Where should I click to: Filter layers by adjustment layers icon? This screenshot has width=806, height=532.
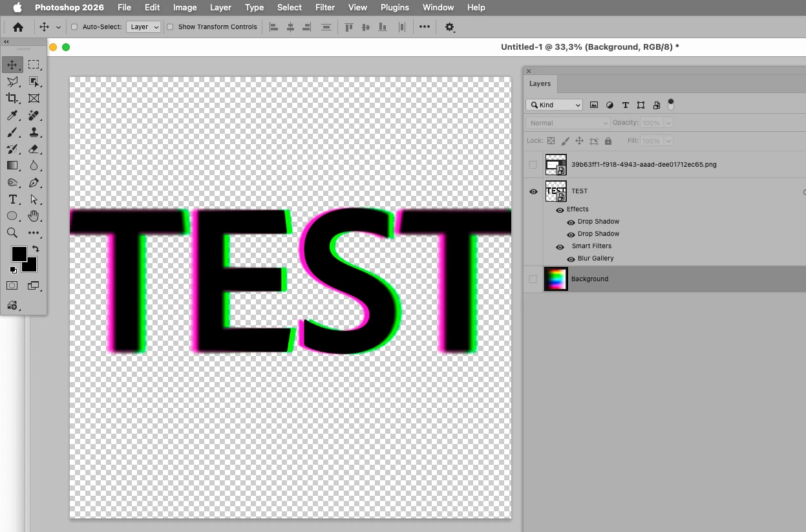tap(610, 105)
